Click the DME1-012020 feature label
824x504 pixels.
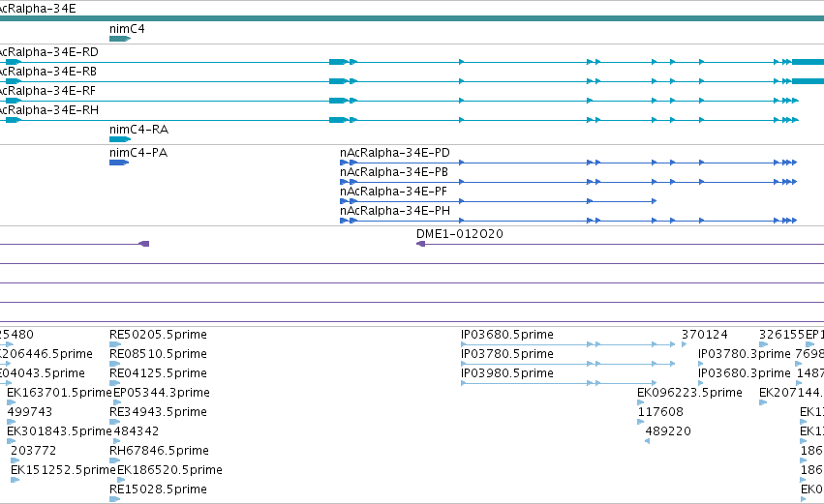click(x=460, y=234)
